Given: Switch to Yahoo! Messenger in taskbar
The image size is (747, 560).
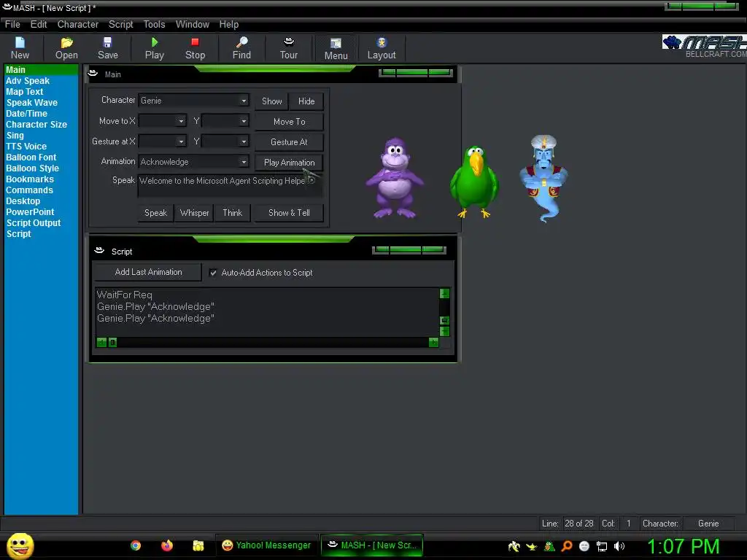Looking at the screenshot, I should coord(266,545).
